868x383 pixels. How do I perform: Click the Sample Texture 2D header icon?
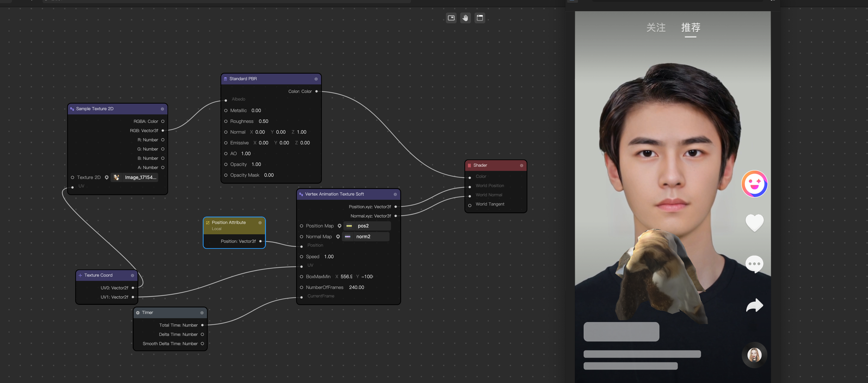point(72,109)
